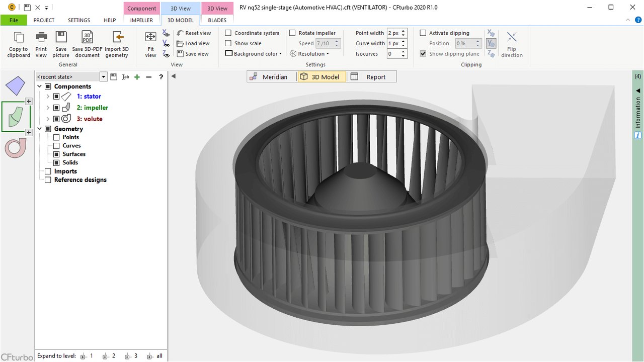Save the current tree state

(x=114, y=77)
